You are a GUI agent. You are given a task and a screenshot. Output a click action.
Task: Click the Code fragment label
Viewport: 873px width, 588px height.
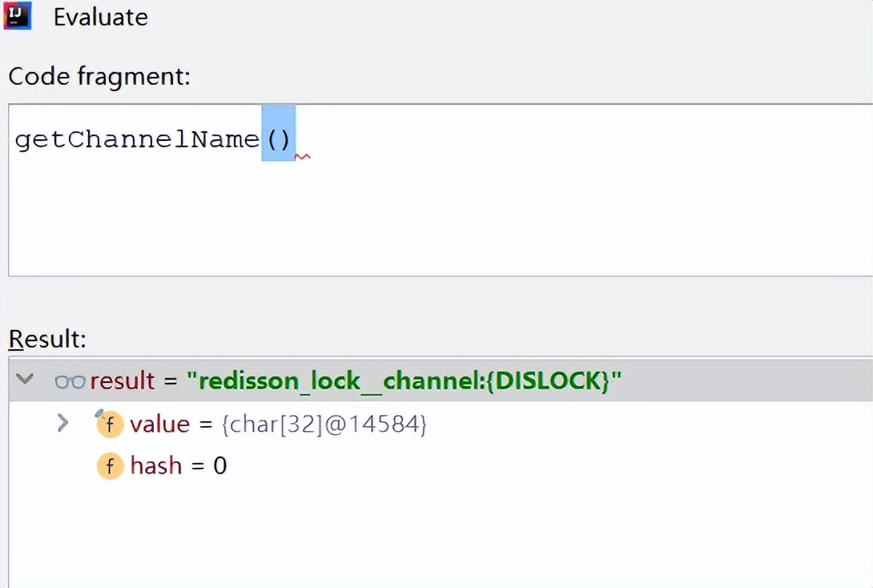99,77
